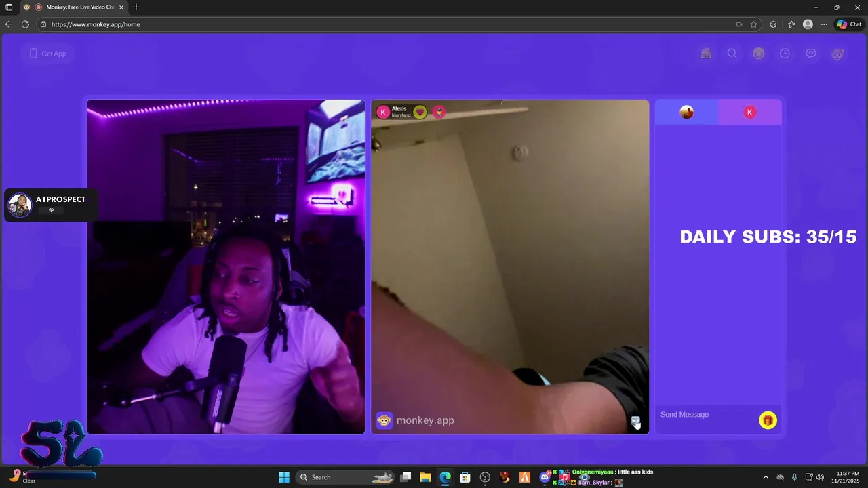
Task: Click the yellow gift button in chat
Action: [768, 420]
